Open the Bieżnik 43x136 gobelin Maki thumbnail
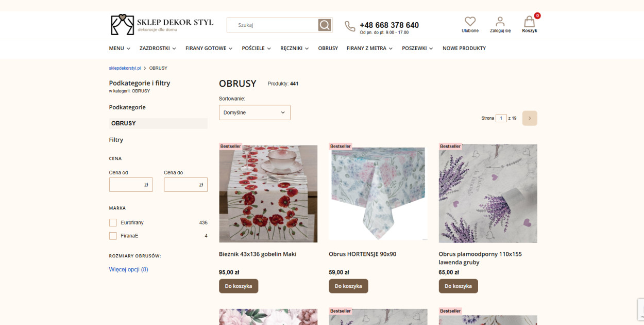 (268, 193)
